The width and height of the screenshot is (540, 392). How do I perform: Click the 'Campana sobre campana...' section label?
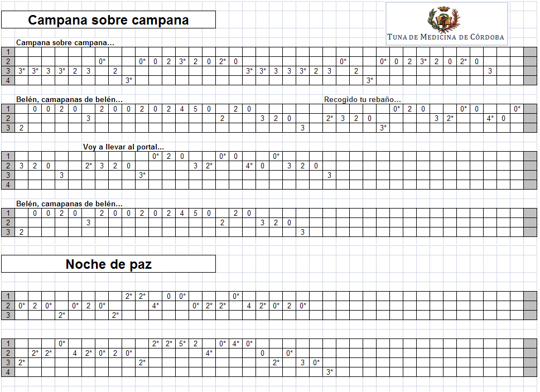pos(65,43)
